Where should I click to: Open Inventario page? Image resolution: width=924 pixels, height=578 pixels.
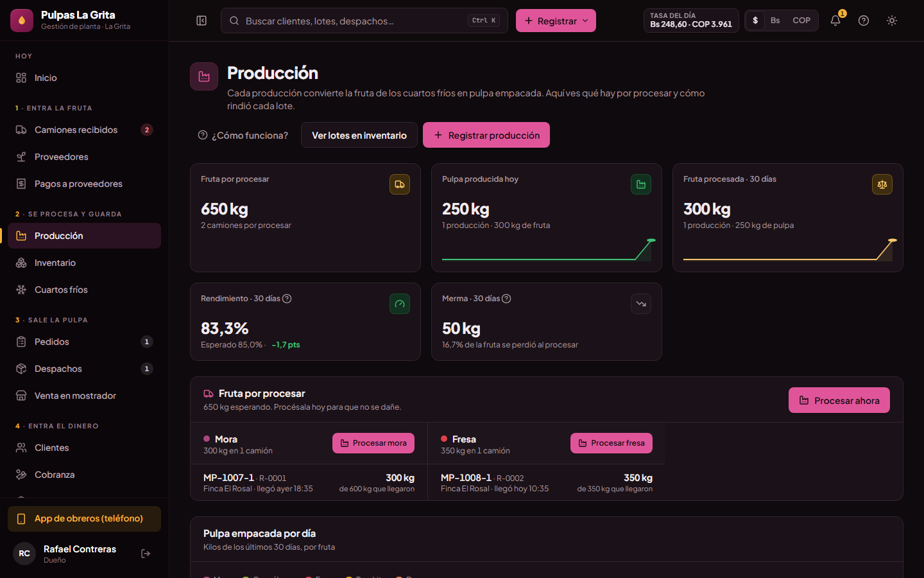pos(84,263)
